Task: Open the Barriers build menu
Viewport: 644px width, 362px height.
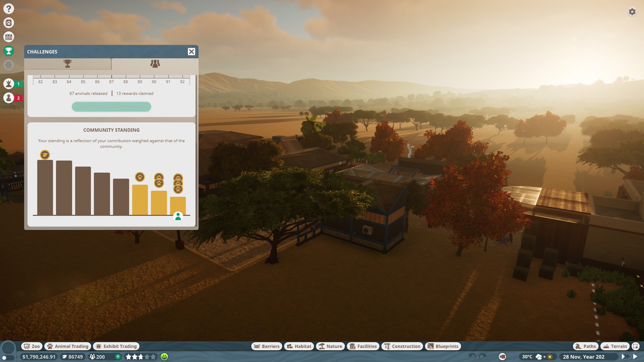Action: click(x=267, y=346)
